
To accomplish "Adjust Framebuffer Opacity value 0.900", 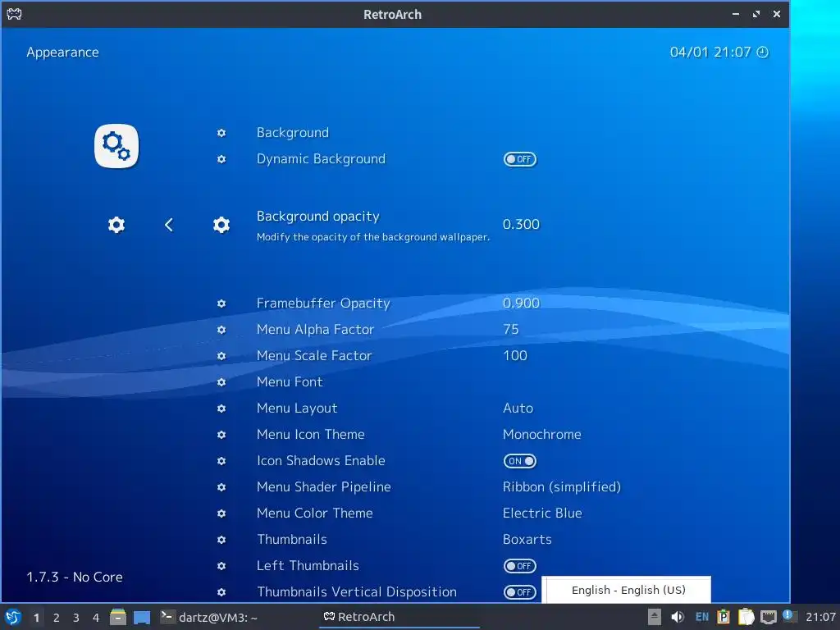I will 521,304.
